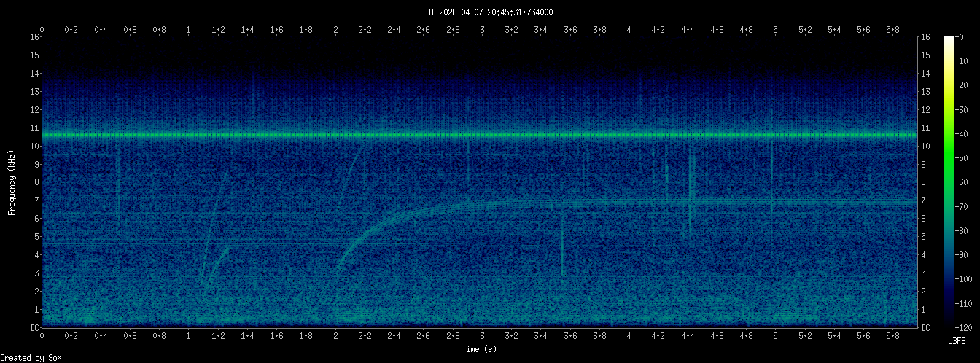Click the UT timestamp title at top
Image resolution: width=980 pixels, height=363 pixels.
pos(489,12)
